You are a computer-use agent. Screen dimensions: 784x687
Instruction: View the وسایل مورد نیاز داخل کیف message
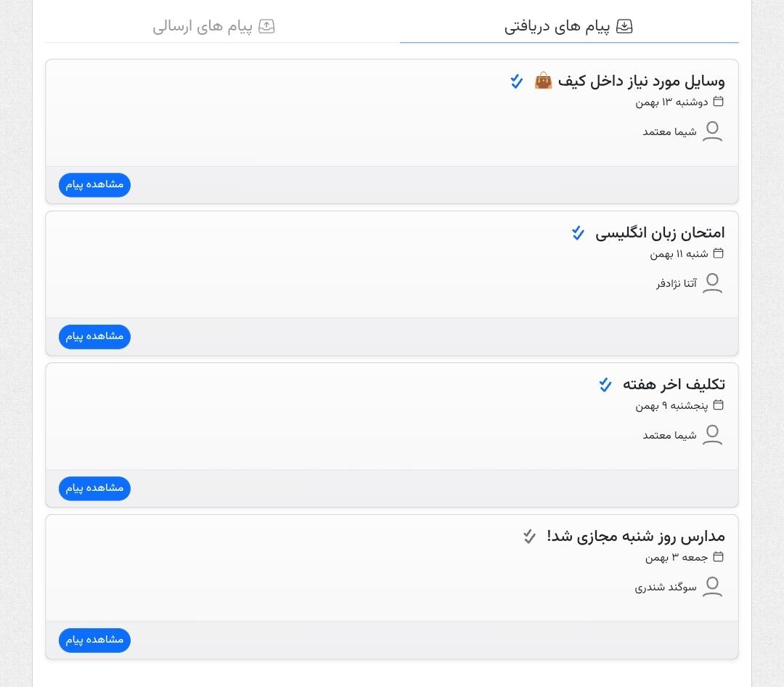click(94, 184)
